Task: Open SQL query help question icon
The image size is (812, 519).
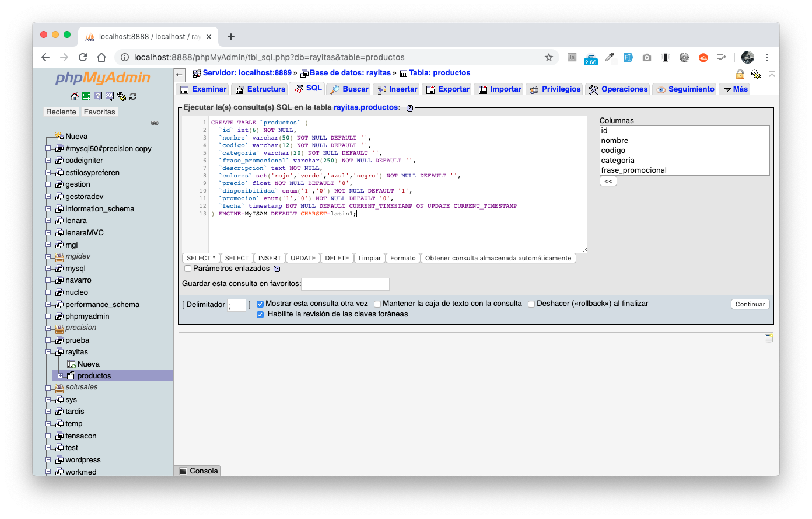Action: pos(409,108)
